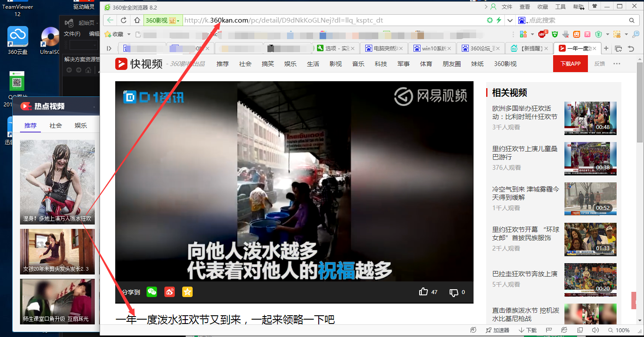Viewport: 644px width, 337px height.
Task: Open the Baidu search engine selector dropdown
Action: pos(522,20)
